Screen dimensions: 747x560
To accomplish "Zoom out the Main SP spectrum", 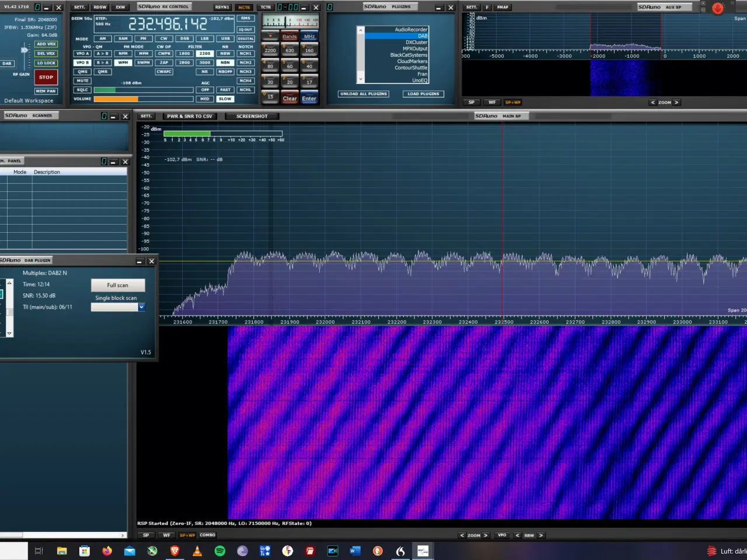I will point(462,535).
